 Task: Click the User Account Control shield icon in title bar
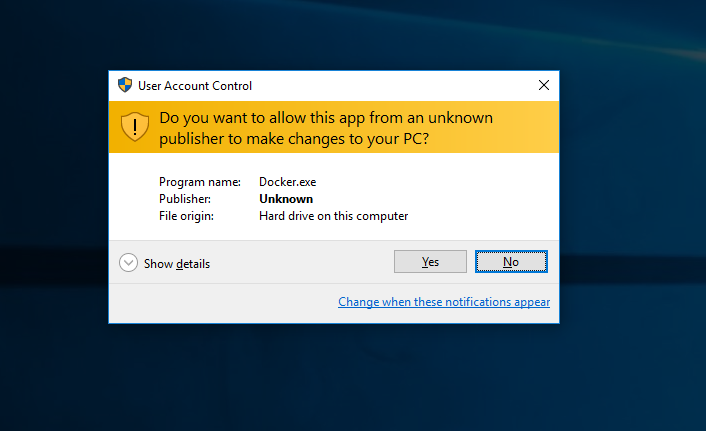tap(125, 86)
